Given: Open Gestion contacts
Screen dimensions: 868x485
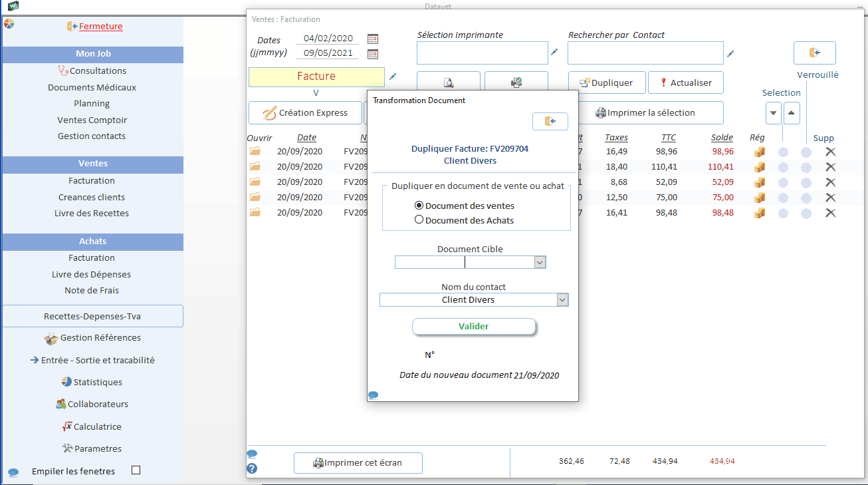Looking at the screenshot, I should pyautogui.click(x=92, y=136).
